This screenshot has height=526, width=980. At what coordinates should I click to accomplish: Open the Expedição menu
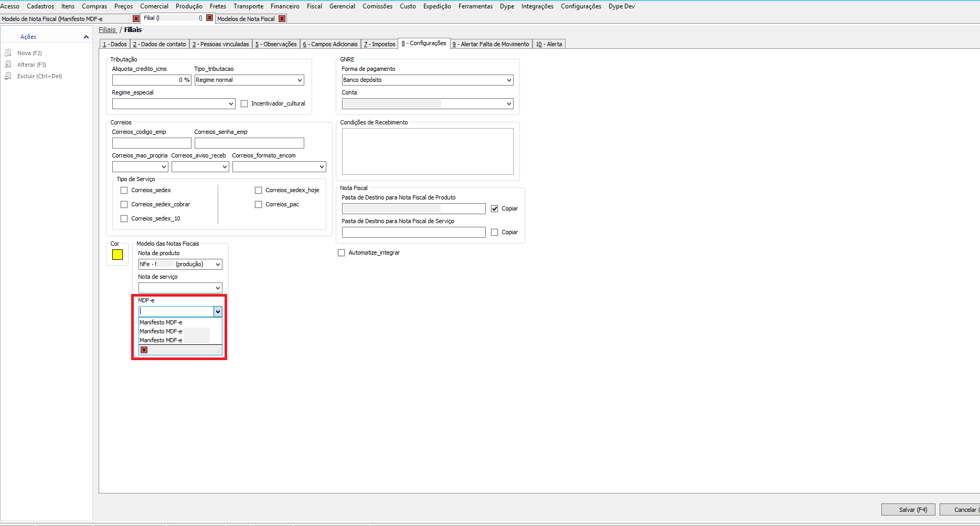click(x=437, y=6)
